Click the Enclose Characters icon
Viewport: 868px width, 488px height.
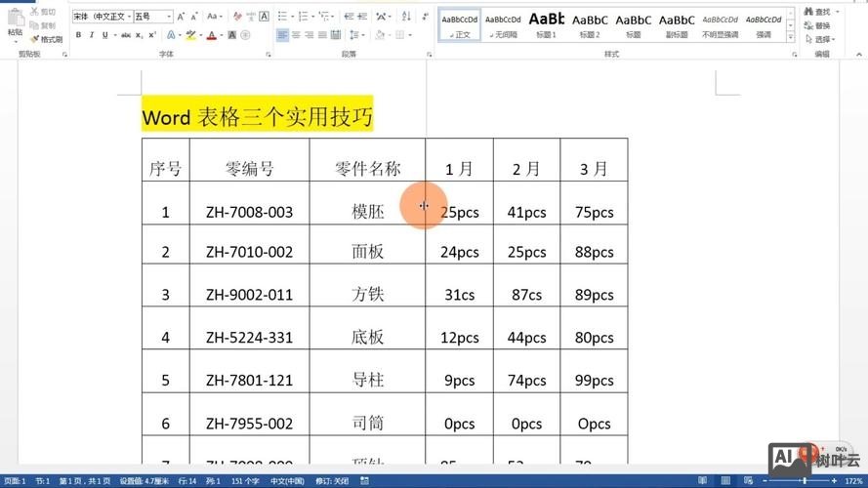(x=245, y=35)
